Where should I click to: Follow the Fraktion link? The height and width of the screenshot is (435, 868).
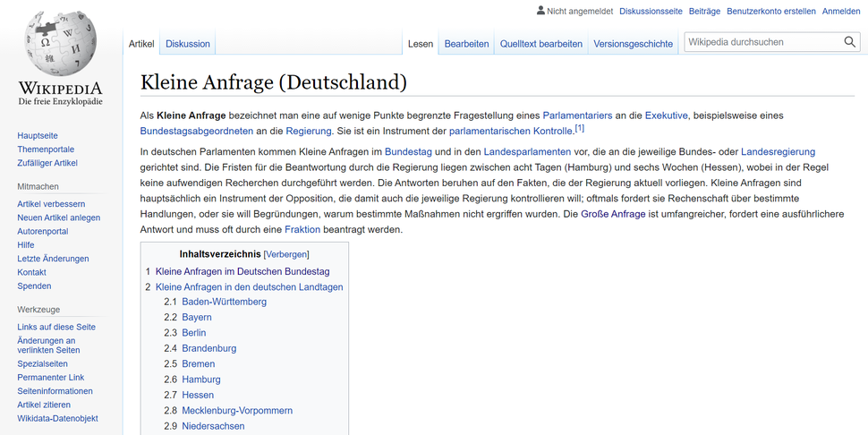302,229
